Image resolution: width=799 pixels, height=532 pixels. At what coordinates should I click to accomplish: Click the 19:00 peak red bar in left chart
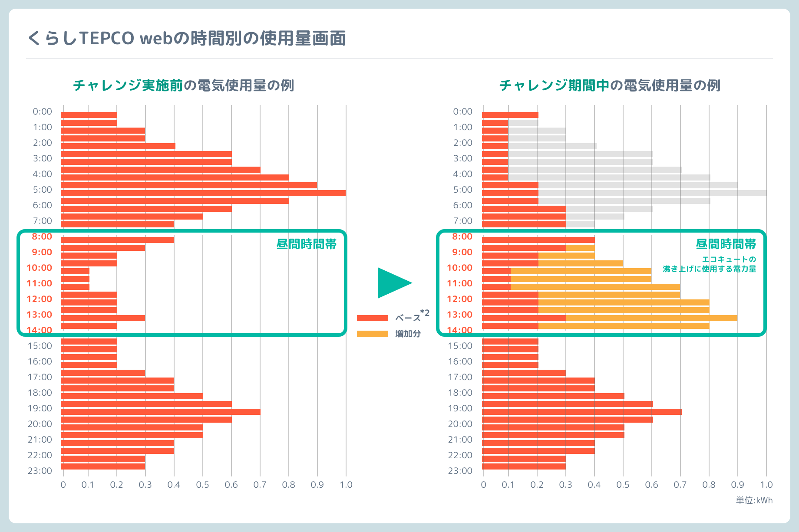coord(161,412)
